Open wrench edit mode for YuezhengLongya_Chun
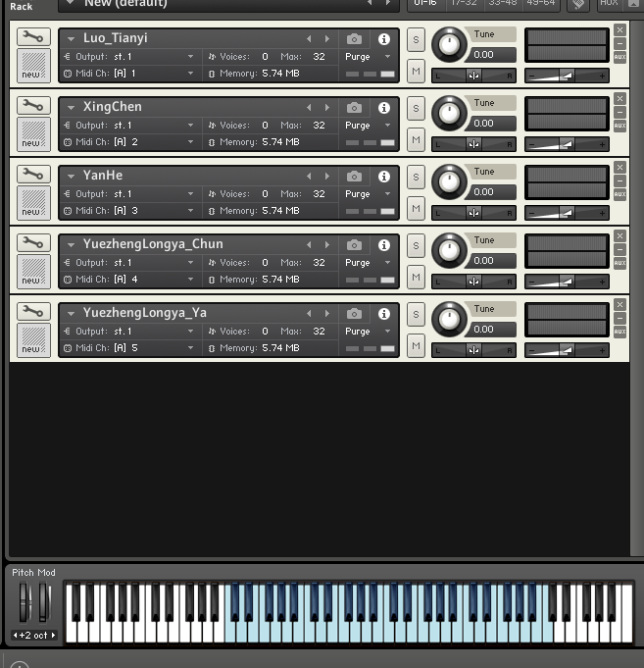The height and width of the screenshot is (668, 644). tap(33, 243)
